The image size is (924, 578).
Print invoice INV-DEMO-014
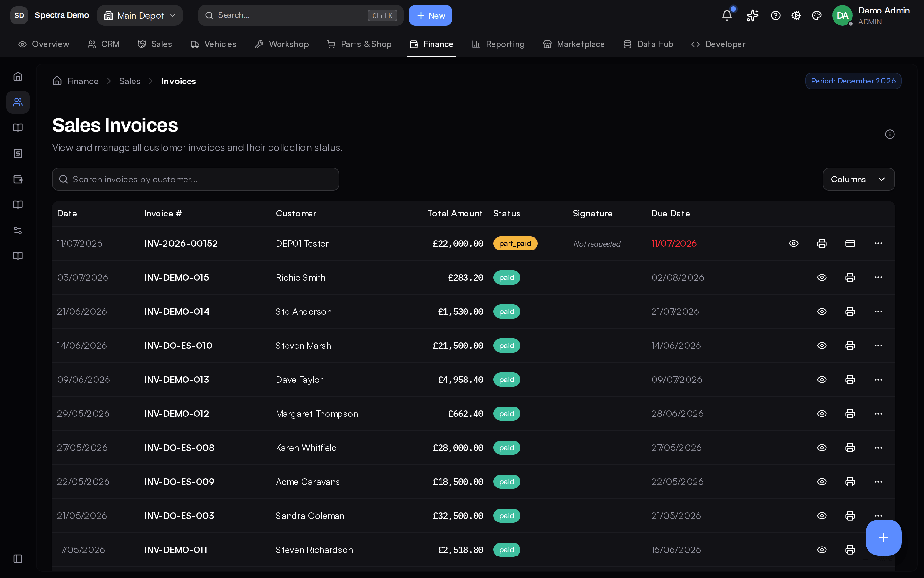(x=850, y=311)
